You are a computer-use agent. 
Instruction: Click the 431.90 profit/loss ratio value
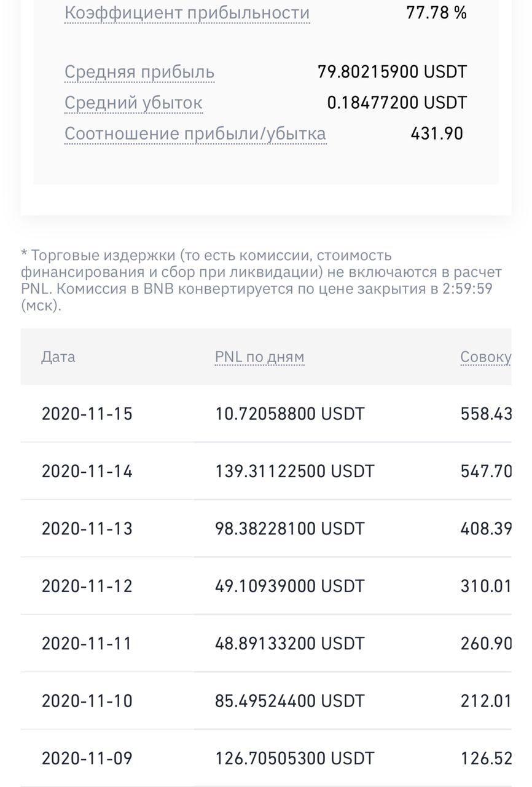[x=437, y=133]
